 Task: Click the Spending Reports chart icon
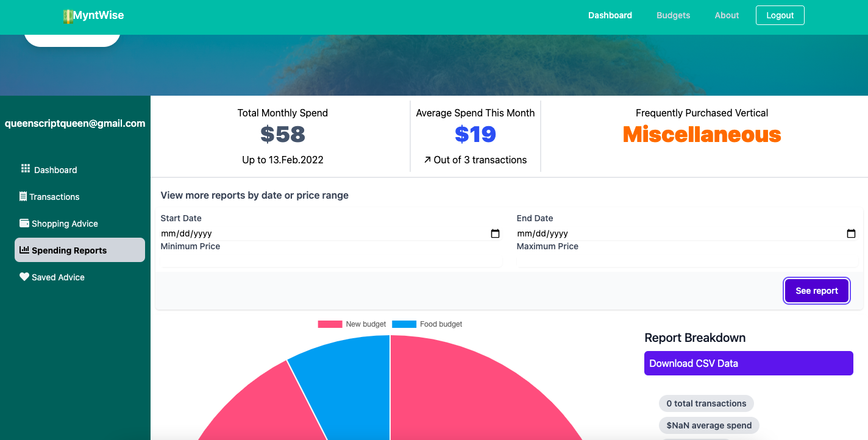click(x=24, y=250)
